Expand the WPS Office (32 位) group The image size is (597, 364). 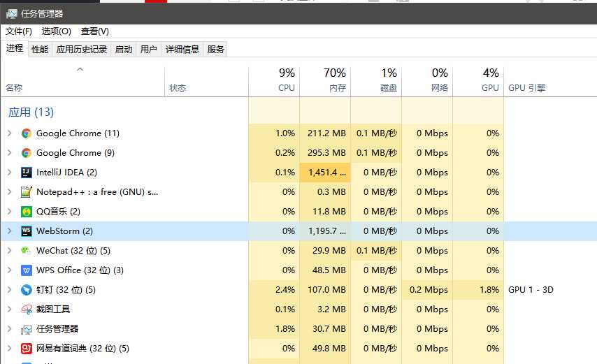(10, 270)
